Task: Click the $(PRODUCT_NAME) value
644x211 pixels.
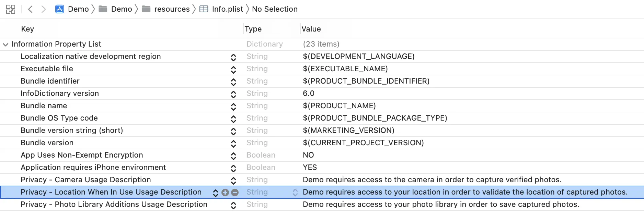Action: click(x=339, y=106)
